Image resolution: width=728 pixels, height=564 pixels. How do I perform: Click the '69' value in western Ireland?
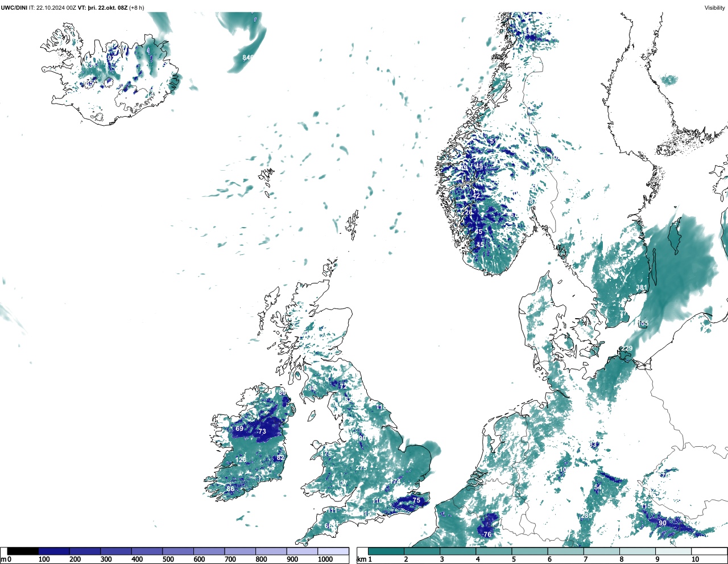point(239,429)
